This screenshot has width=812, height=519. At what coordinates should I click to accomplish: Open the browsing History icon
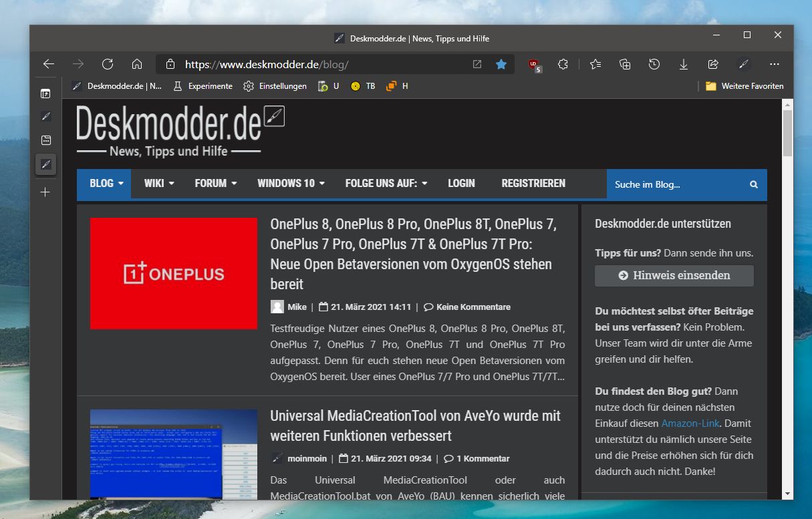654,64
